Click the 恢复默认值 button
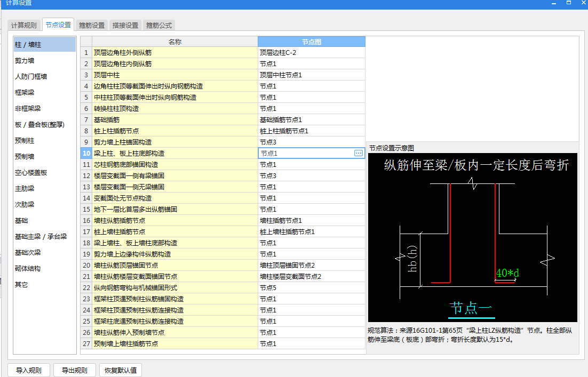This screenshot has height=377, width=588. 121,370
